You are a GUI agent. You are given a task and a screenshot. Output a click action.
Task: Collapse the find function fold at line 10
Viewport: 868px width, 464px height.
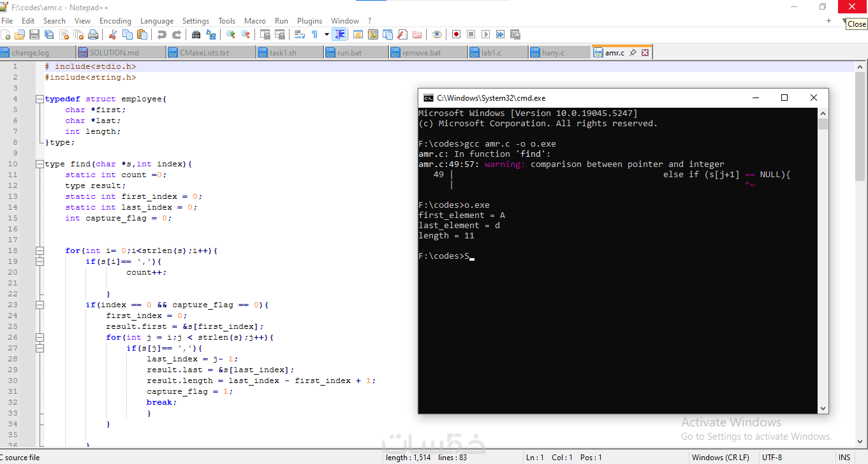pyautogui.click(x=40, y=164)
